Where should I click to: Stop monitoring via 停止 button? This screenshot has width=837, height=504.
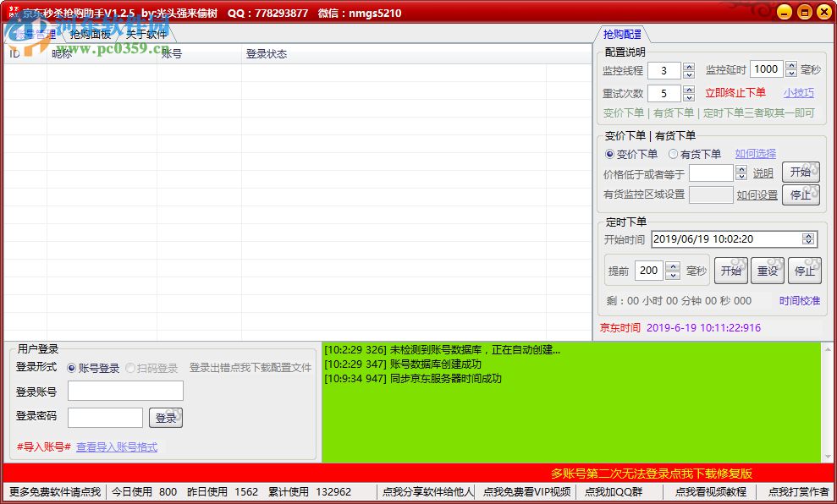(x=801, y=194)
